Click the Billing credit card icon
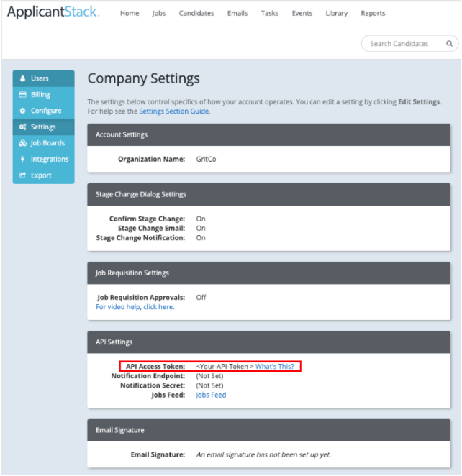The image size is (462, 476). click(22, 94)
